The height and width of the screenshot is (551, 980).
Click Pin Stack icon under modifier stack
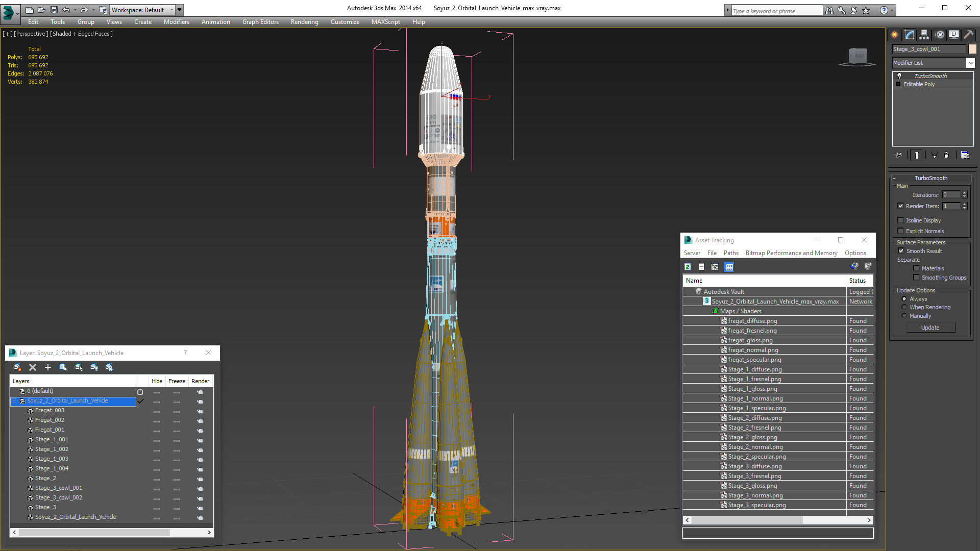pos(898,155)
